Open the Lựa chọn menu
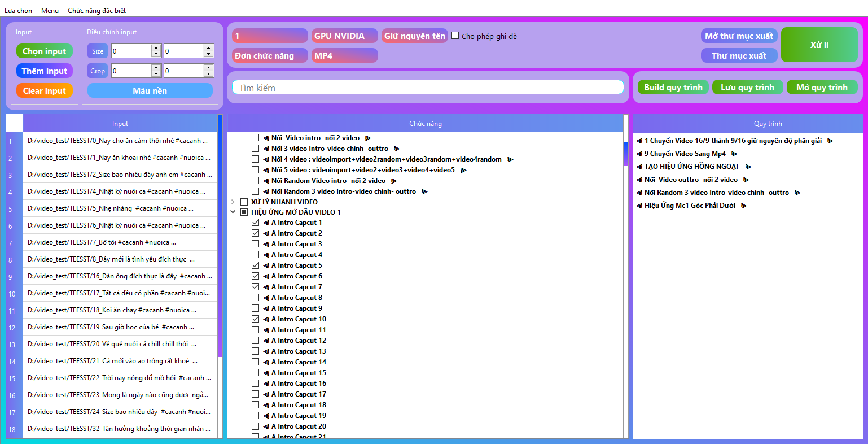868x444 pixels. coord(18,11)
